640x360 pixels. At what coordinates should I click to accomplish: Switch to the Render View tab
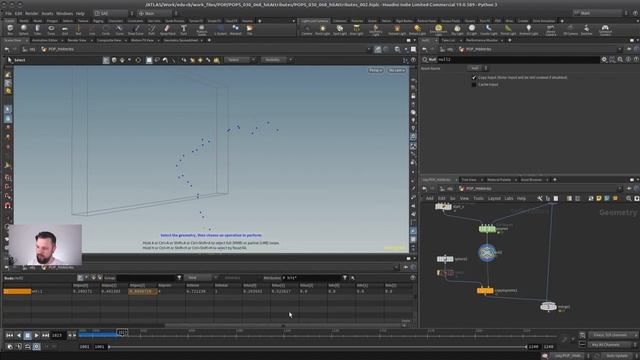77,40
